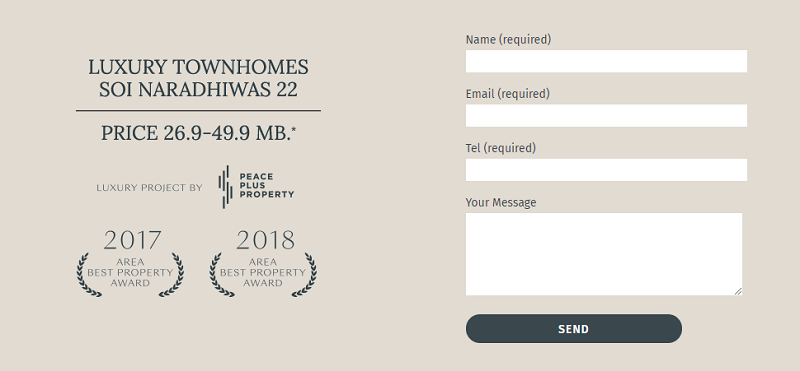Click the PRICE 26.9-49.9 MB. text
The image size is (800, 371).
pyautogui.click(x=198, y=134)
